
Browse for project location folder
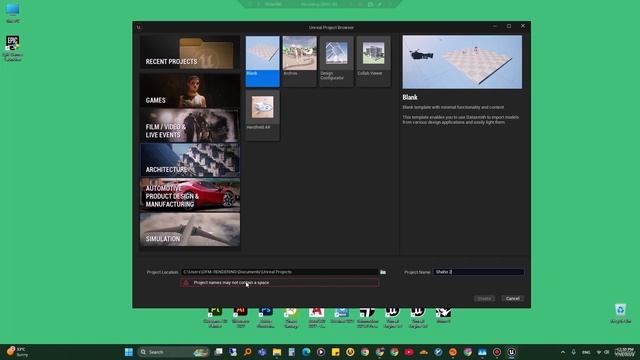coord(383,272)
